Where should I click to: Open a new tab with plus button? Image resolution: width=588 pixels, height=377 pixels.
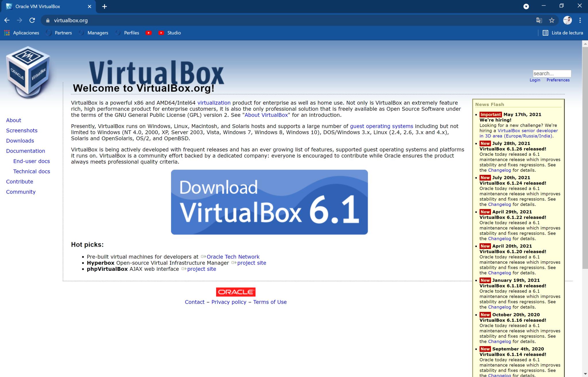tap(105, 6)
